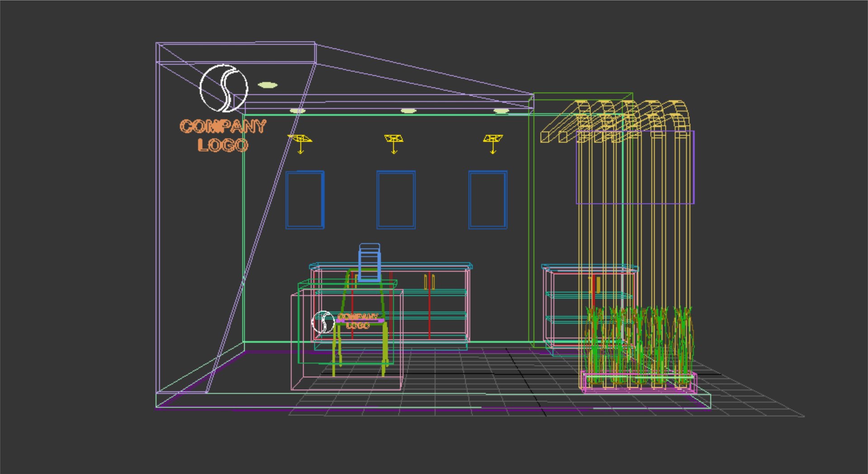Viewport: 868px width, 474px height.
Task: Select the purple hanging panel on right
Action: (x=635, y=167)
